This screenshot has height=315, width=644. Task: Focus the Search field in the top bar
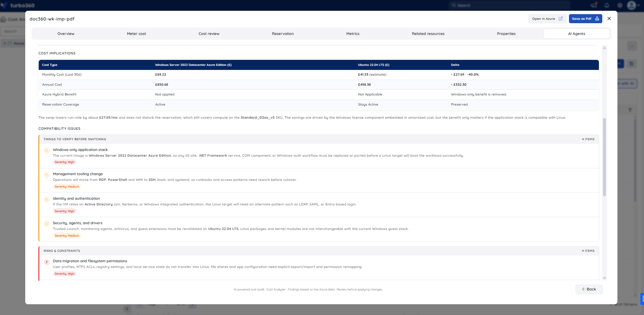(510, 5)
